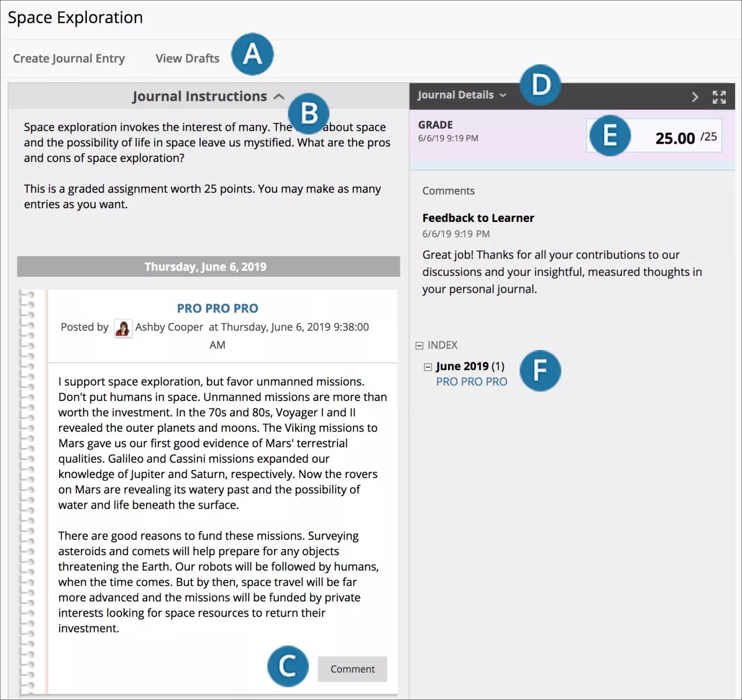The image size is (742, 700).
Task: Expand the journal to full screen
Action: tap(719, 97)
